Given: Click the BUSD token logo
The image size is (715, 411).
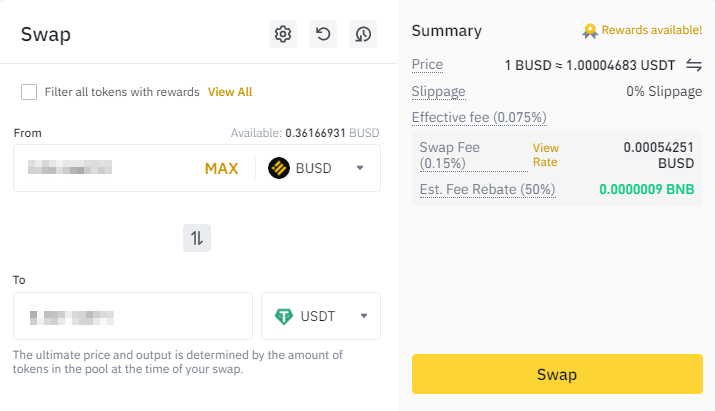Looking at the screenshot, I should coord(279,168).
